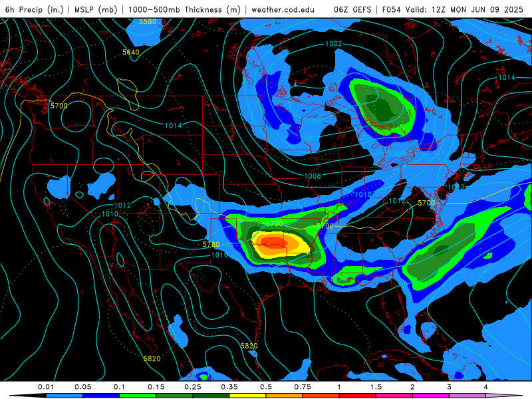This screenshot has width=532, height=399.
Task: Click the pink 1.5–2 legend swatch
Action: click(x=394, y=396)
